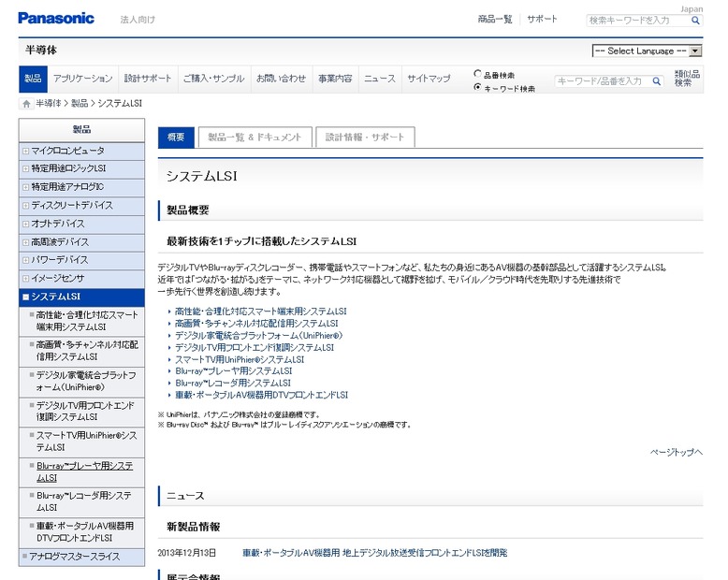The image size is (728, 580).
Task: Open スマートTV用UniPhierシステムLSI content link
Action: 240,359
